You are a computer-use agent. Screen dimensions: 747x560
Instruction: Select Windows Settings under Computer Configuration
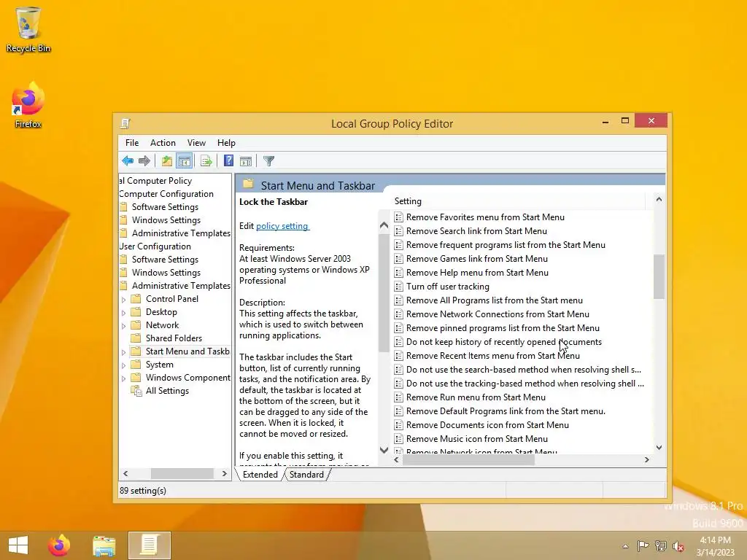[x=166, y=220]
